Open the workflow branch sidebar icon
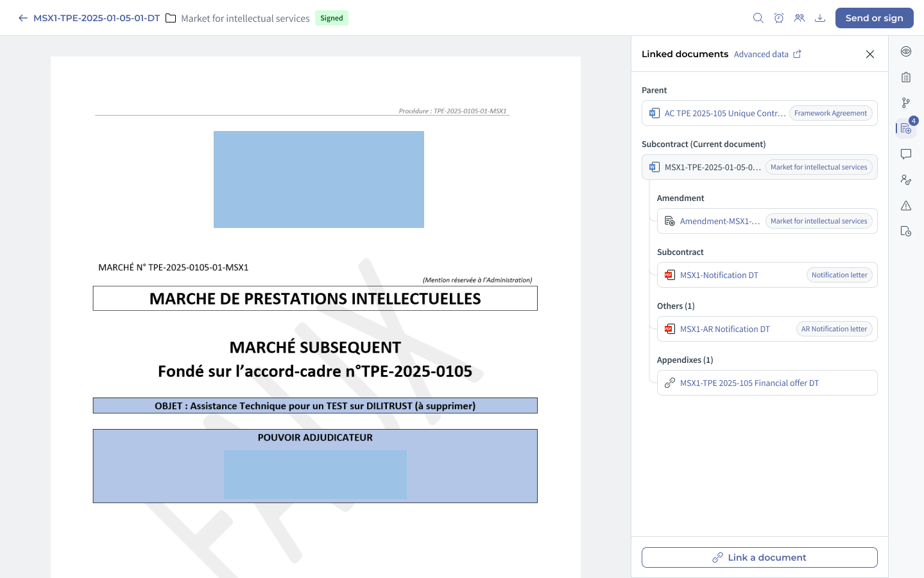Image resolution: width=924 pixels, height=578 pixels. 906,103
